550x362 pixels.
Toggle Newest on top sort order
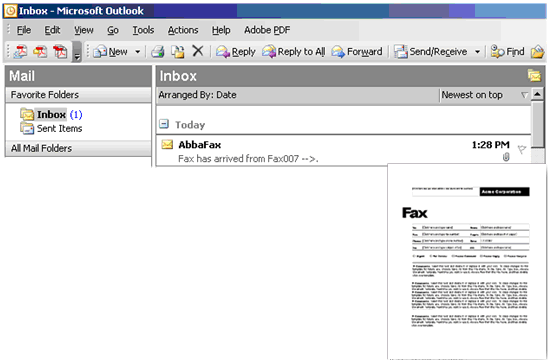tap(485, 95)
